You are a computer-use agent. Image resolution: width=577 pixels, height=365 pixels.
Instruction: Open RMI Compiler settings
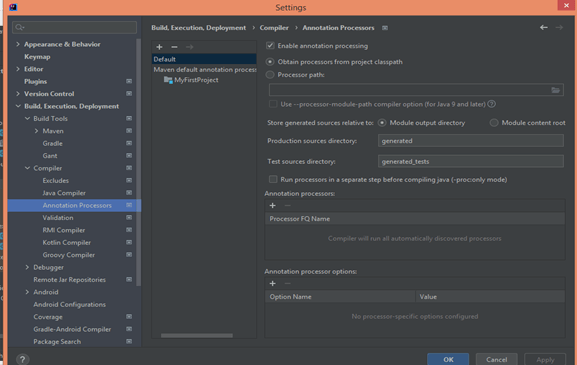click(64, 230)
